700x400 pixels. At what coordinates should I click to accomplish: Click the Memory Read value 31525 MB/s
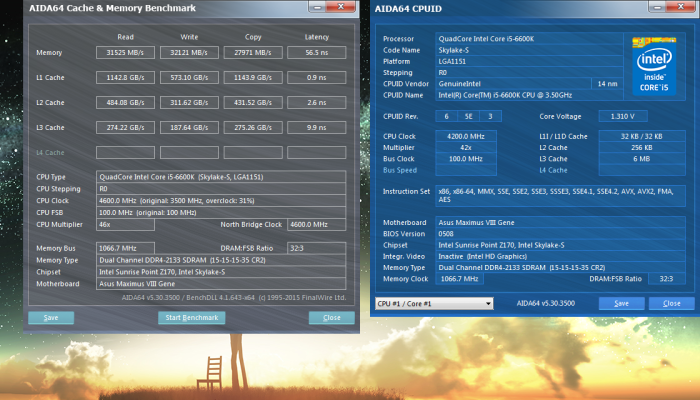tap(125, 53)
